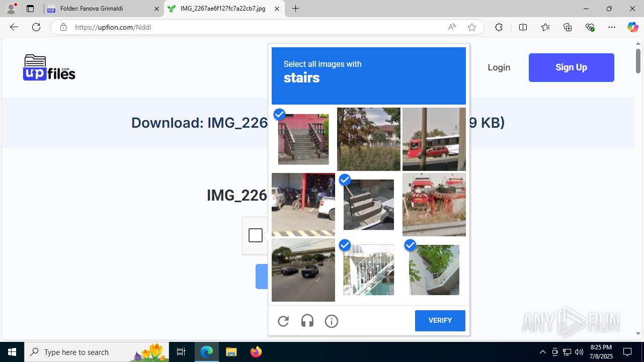Image resolution: width=644 pixels, height=362 pixels.
Task: Click the browser Back arrow
Action: pyautogui.click(x=14, y=27)
